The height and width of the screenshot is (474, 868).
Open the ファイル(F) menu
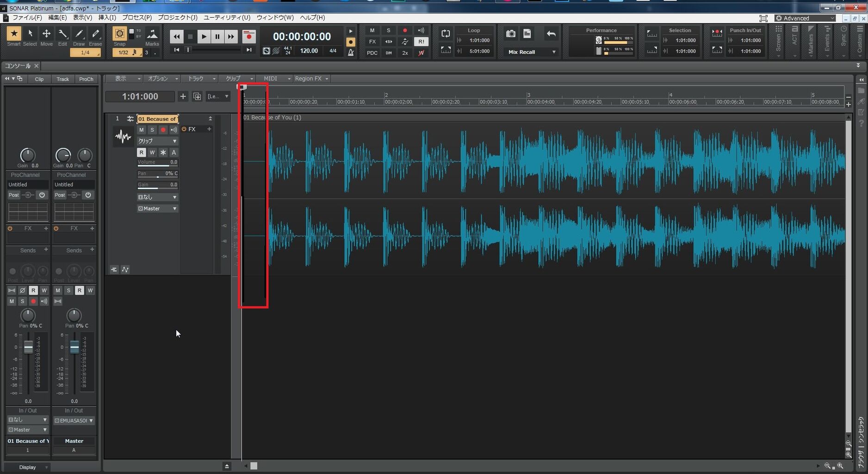point(27,18)
